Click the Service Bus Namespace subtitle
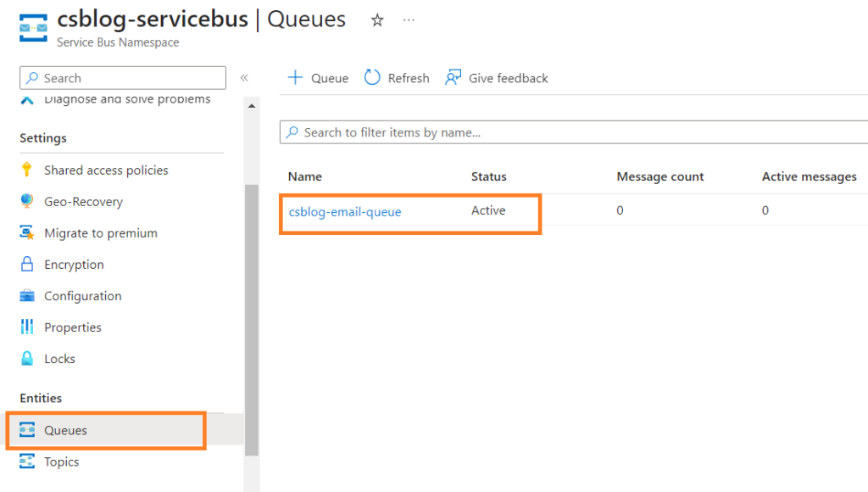 pyautogui.click(x=118, y=42)
